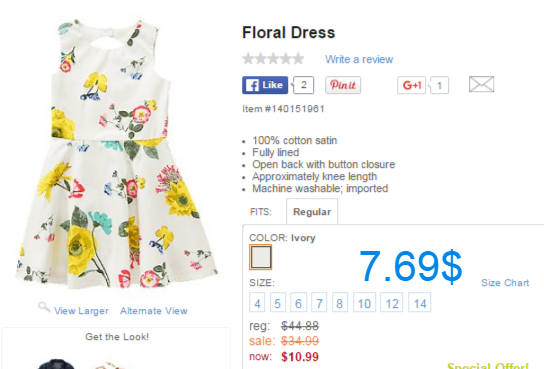This screenshot has width=544, height=369.
Task: Select size 14
Action: coord(419,302)
